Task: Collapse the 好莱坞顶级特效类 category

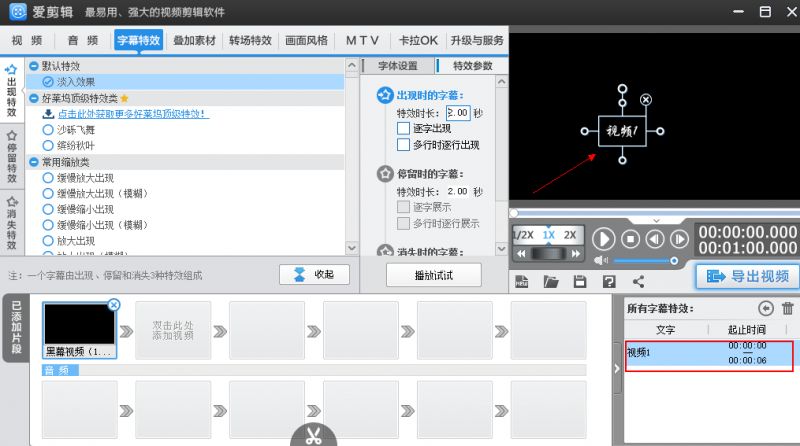Action: pos(34,99)
